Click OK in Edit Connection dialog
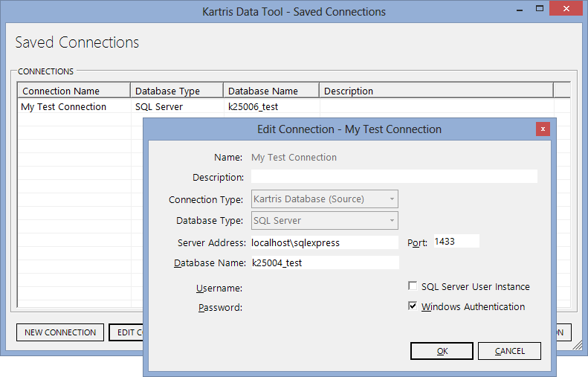 point(442,351)
